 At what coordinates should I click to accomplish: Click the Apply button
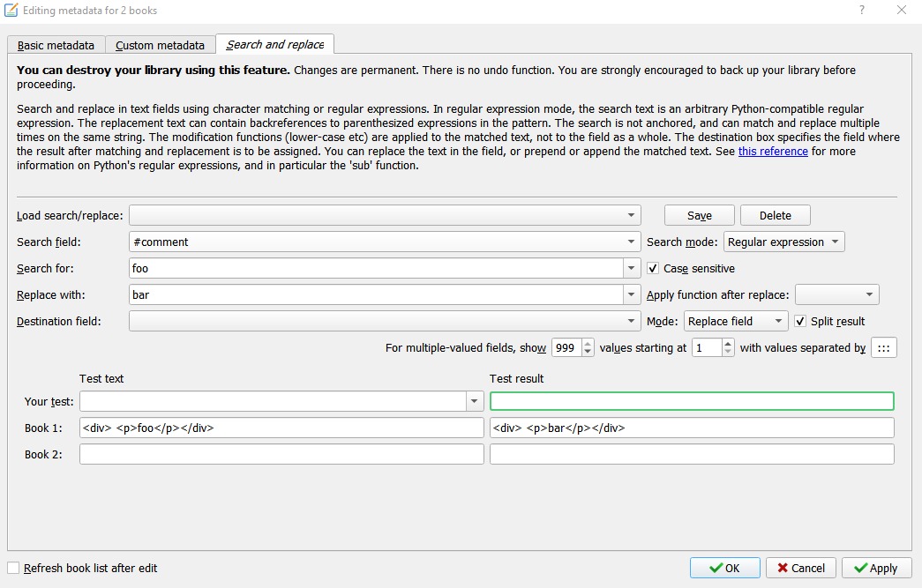[x=876, y=568]
